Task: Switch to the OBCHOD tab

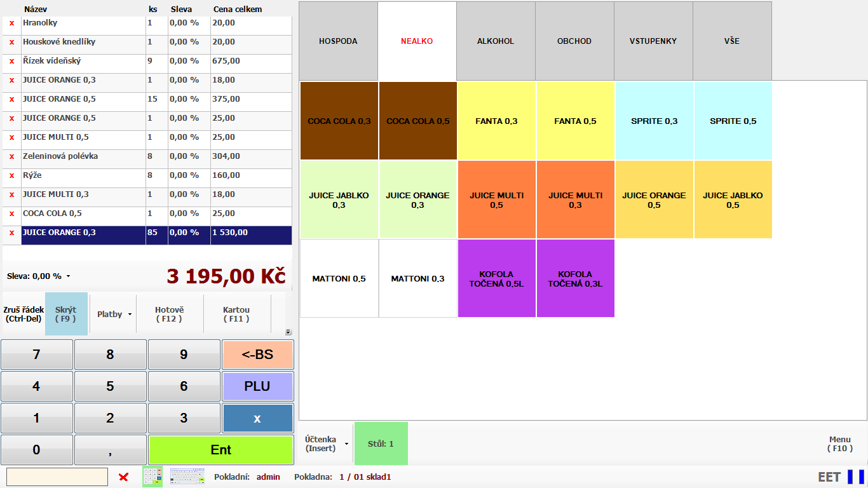Action: [x=574, y=41]
